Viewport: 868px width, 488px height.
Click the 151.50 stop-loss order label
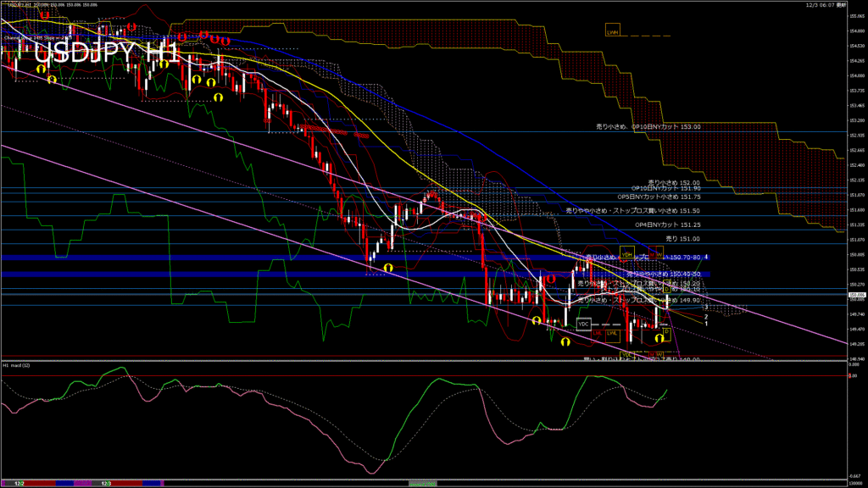coord(632,210)
